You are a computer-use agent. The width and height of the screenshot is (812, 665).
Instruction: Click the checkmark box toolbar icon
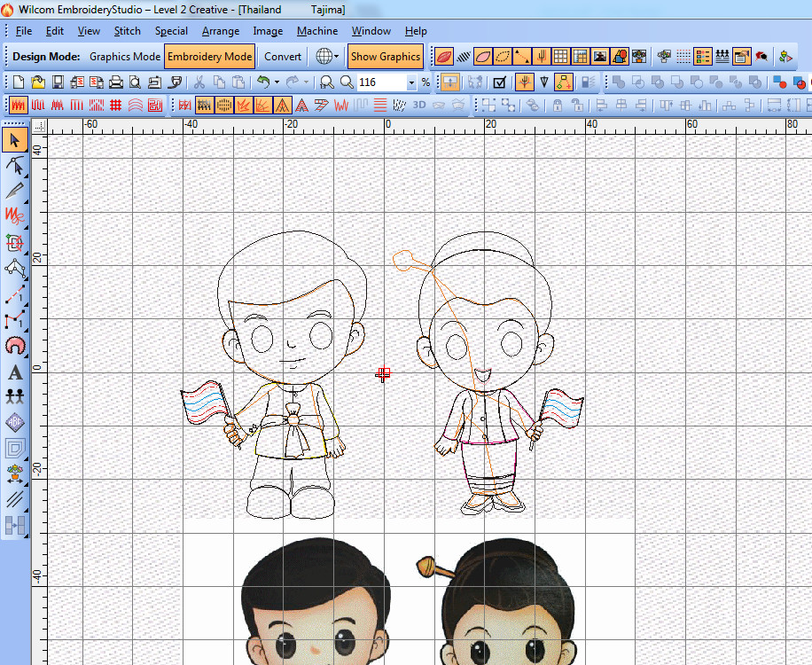pos(499,82)
